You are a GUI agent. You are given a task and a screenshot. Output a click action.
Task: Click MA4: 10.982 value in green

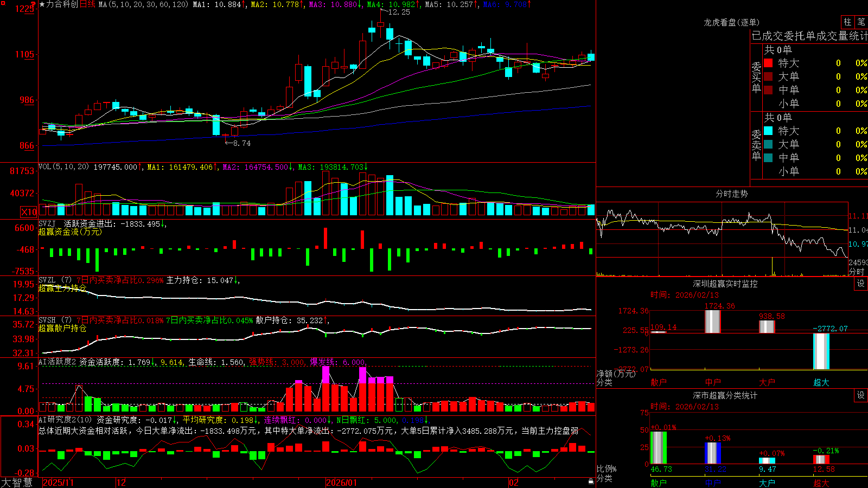tap(391, 4)
